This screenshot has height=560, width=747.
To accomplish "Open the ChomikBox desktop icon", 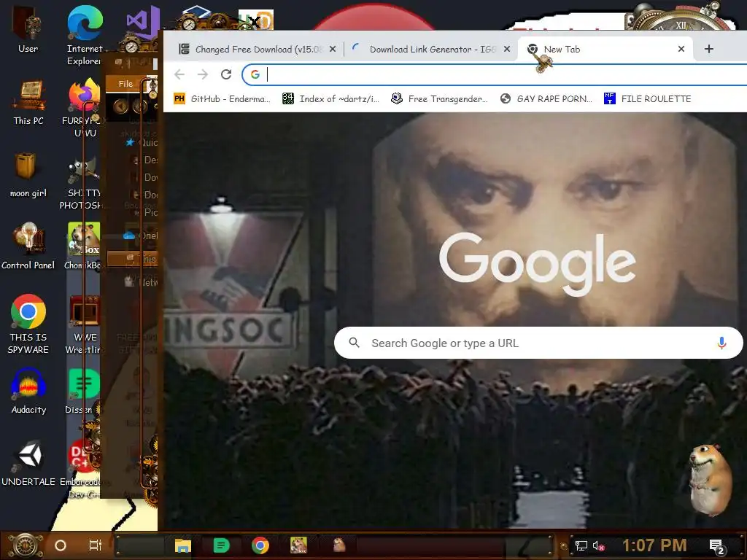I will point(83,246).
